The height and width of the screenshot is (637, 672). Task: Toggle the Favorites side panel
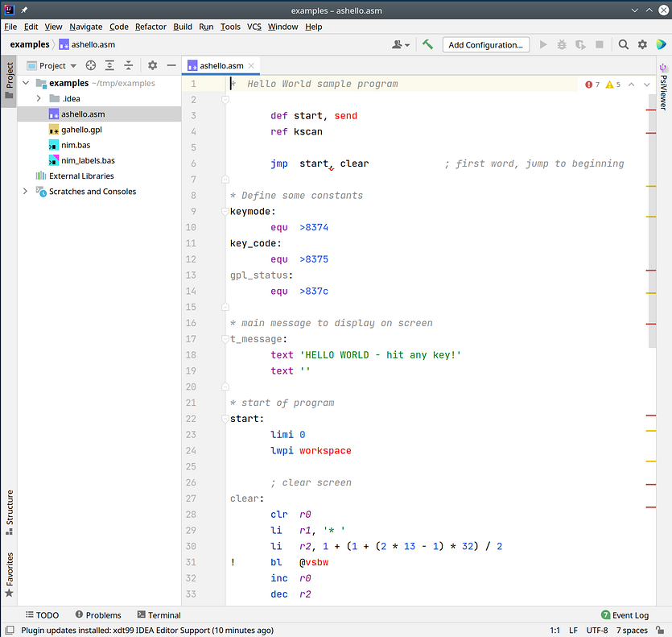point(10,575)
